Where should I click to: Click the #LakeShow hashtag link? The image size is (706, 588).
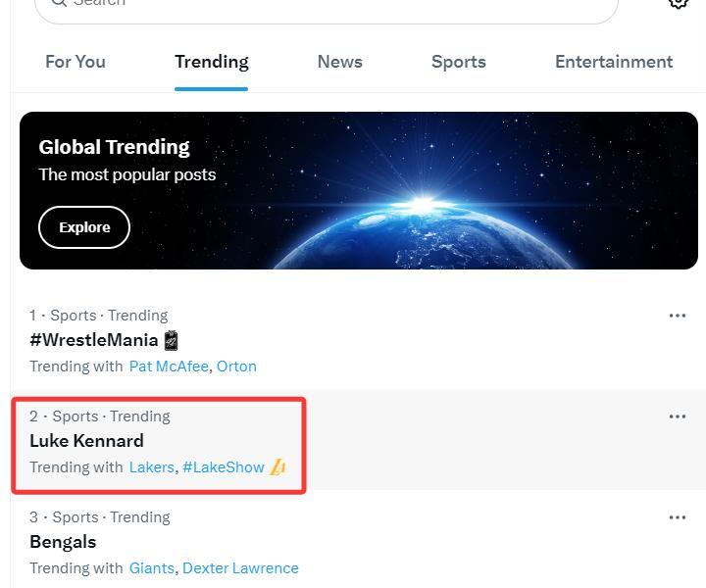pos(224,467)
